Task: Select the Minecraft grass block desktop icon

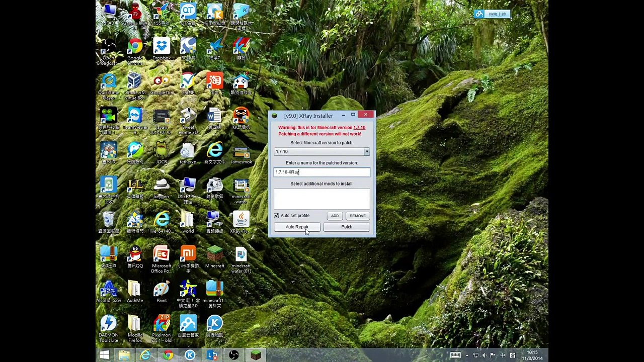Action: [215, 257]
